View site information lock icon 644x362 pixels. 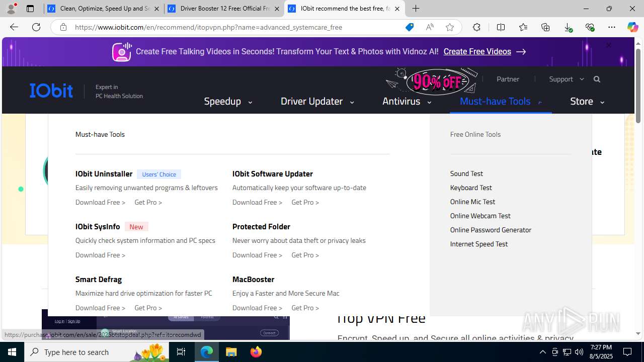(x=63, y=27)
